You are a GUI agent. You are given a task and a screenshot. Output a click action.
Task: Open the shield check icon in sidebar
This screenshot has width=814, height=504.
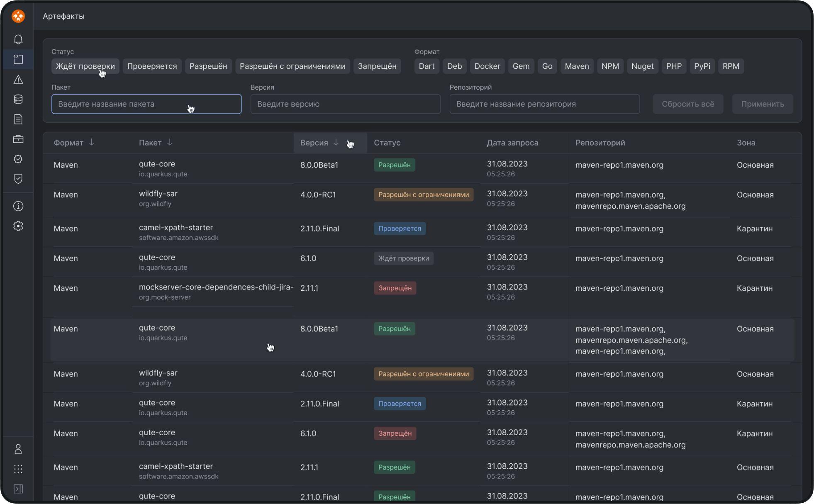tap(18, 179)
